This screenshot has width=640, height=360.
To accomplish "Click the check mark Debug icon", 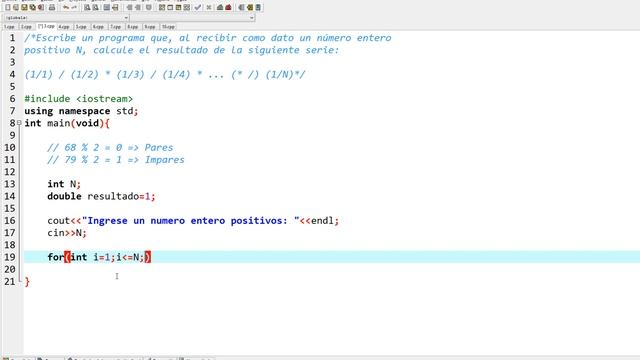I will (x=198, y=7).
